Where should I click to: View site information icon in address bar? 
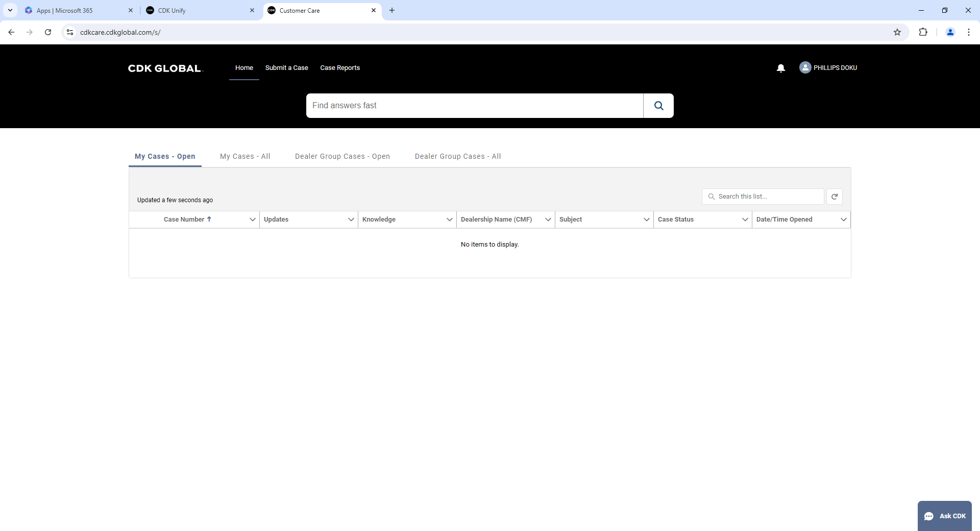tap(70, 32)
